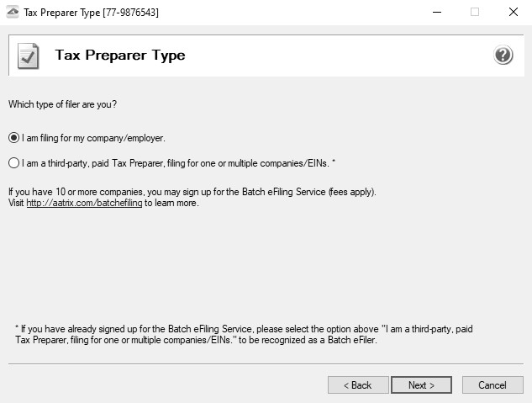Click the 'I am filing for my company/employer' label text
Screen dimensions: 532x403
point(93,138)
